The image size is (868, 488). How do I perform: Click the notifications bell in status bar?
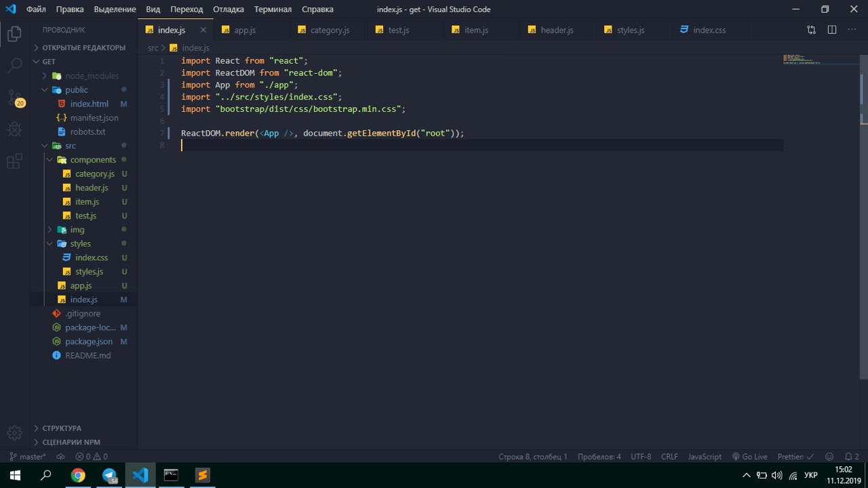tap(852, 457)
